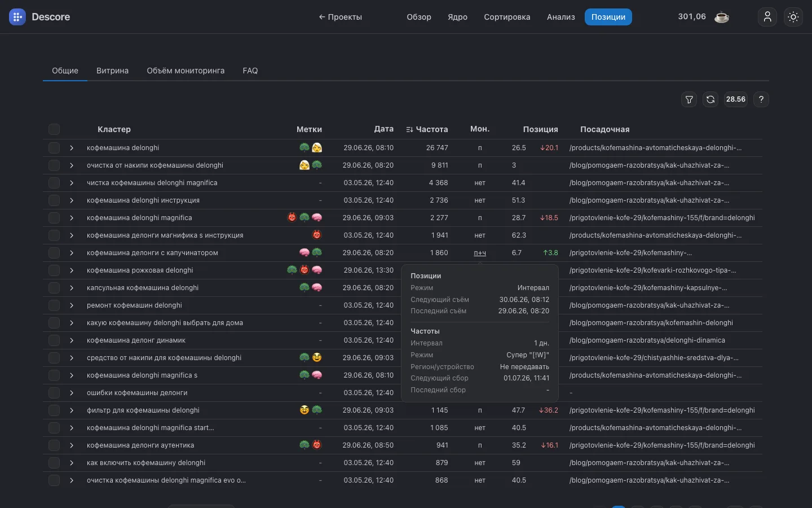Click red tag in делонги магнифика s инструкция row
The width and height of the screenshot is (812, 508).
tap(317, 235)
